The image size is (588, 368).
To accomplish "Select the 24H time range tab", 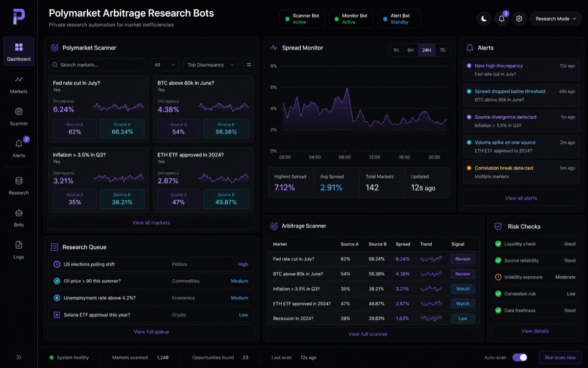I will [427, 50].
